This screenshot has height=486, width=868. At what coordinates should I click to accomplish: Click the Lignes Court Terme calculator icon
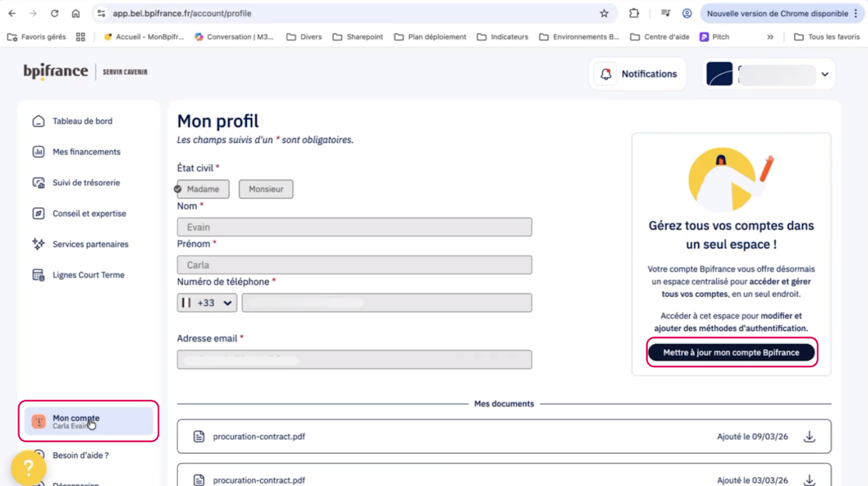click(39, 275)
